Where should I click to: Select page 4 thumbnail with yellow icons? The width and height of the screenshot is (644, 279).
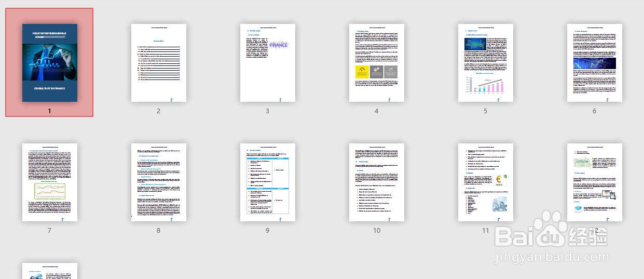click(x=376, y=62)
